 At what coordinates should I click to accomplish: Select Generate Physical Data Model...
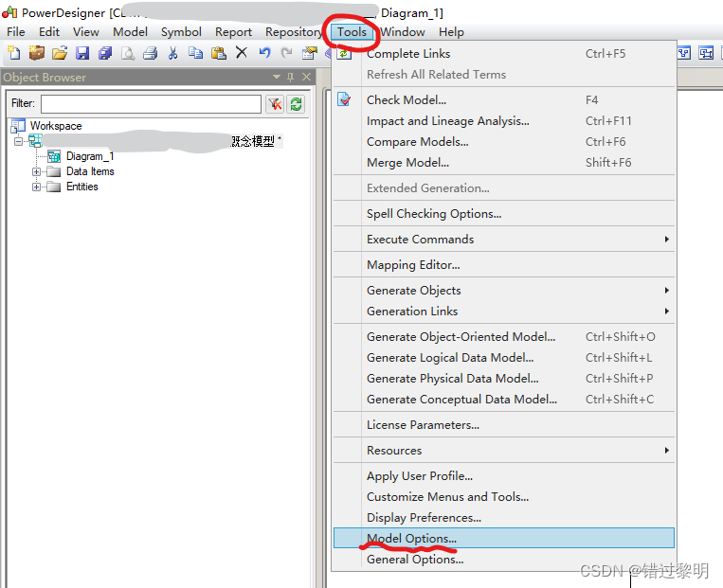(504, 379)
